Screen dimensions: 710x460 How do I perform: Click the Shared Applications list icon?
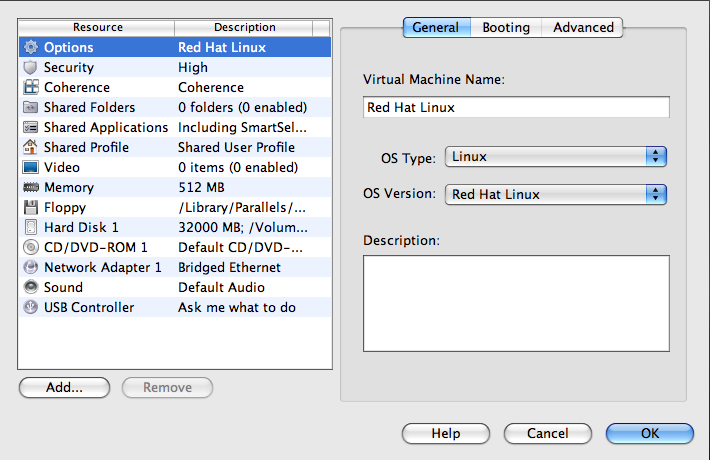coord(30,127)
